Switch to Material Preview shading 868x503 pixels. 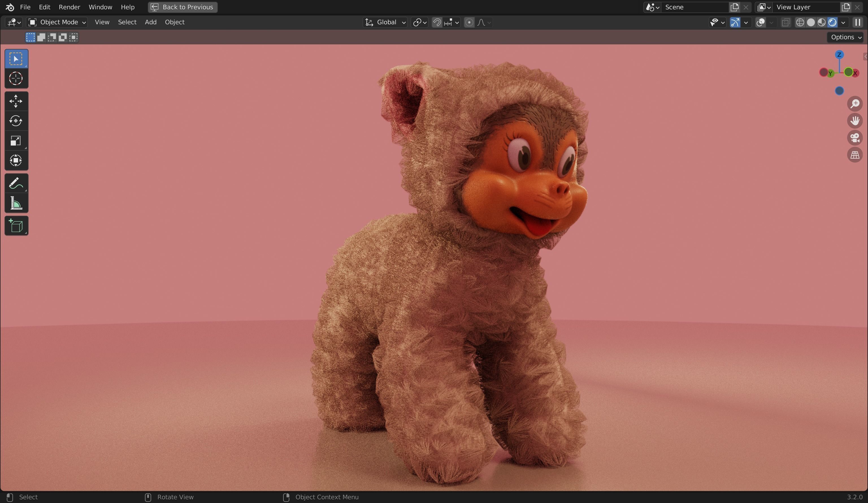[x=821, y=22]
